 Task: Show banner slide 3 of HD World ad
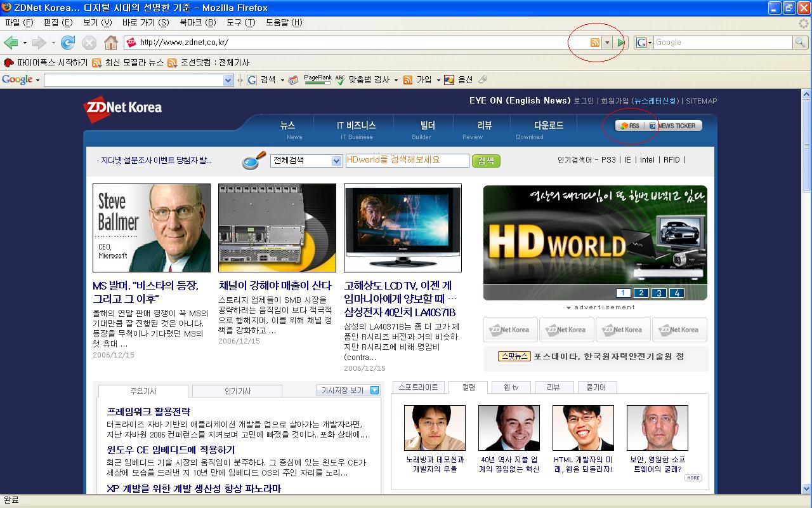(659, 293)
